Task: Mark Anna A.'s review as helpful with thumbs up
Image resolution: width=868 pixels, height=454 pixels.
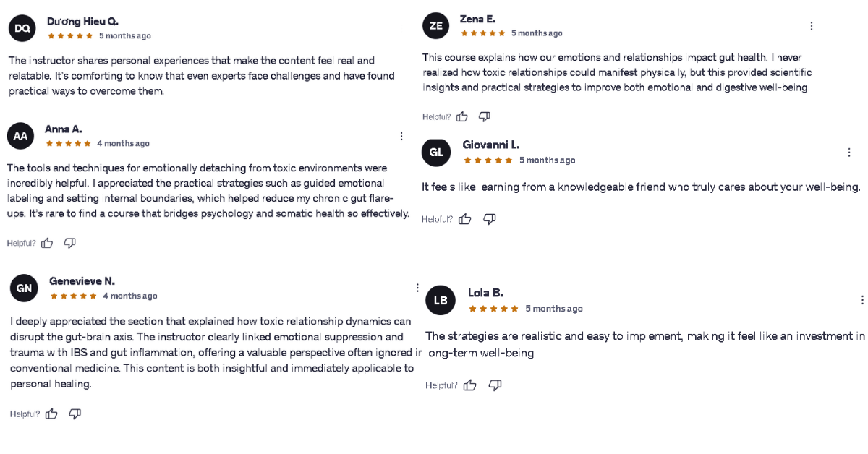Action: [47, 243]
